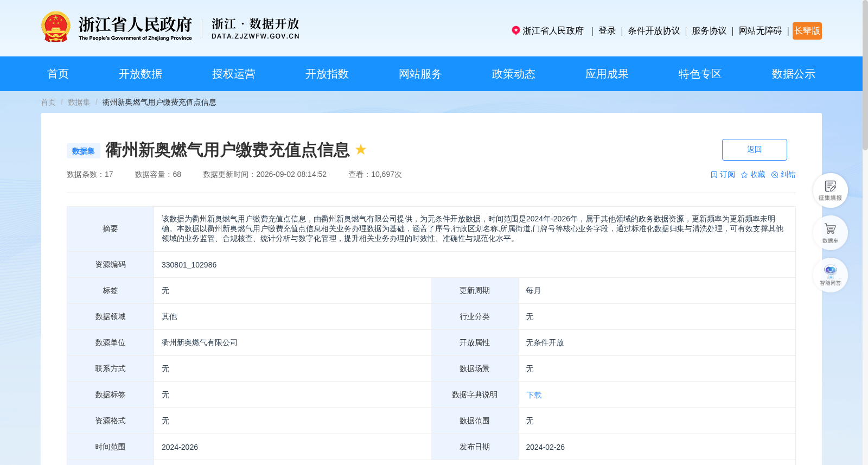
Task: Click the page vertical scrollbar
Action: pos(865,76)
